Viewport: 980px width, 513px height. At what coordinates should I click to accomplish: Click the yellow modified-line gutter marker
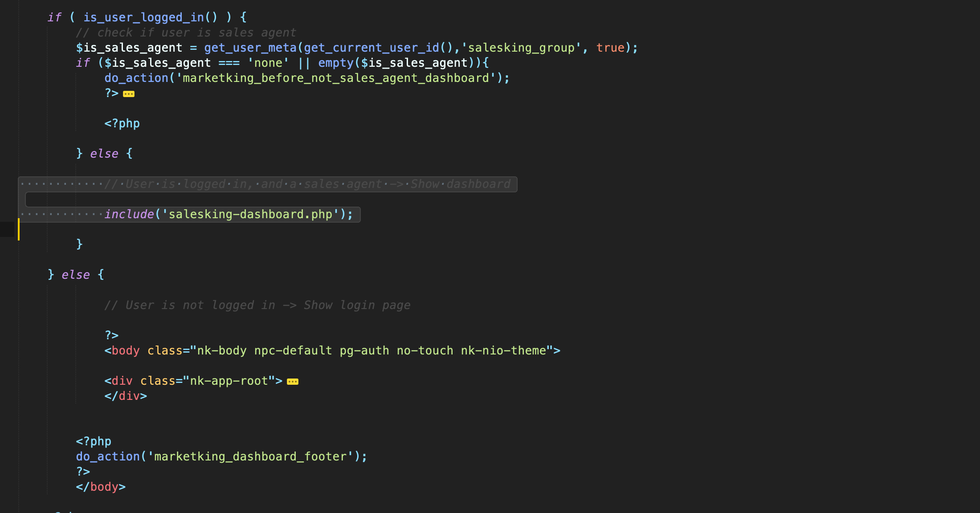tap(19, 229)
